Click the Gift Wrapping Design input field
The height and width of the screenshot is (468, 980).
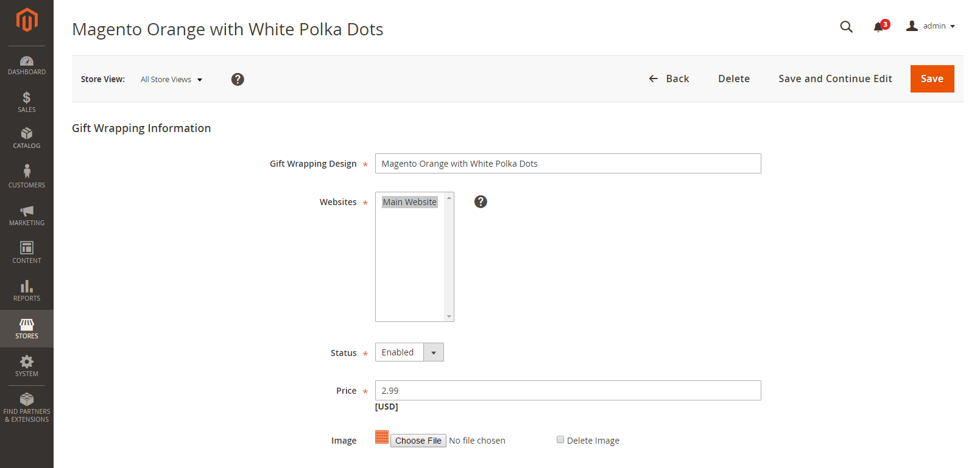point(568,164)
